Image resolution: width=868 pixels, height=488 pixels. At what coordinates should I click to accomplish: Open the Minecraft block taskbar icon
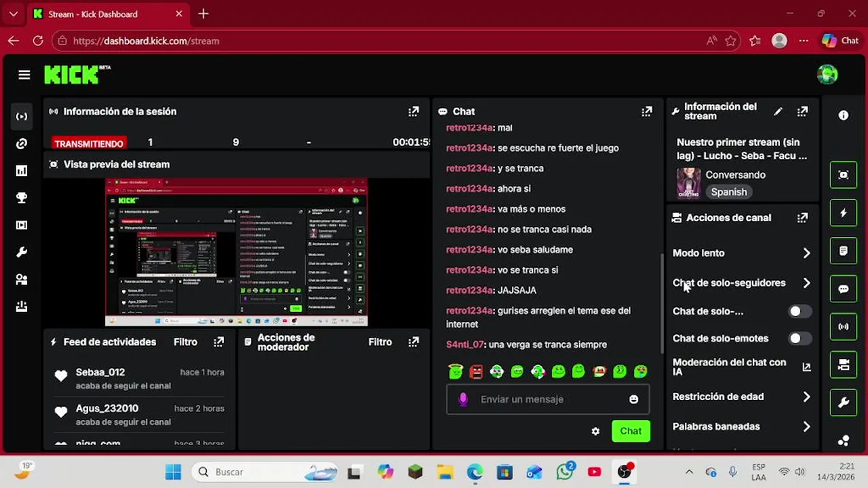tap(415, 472)
